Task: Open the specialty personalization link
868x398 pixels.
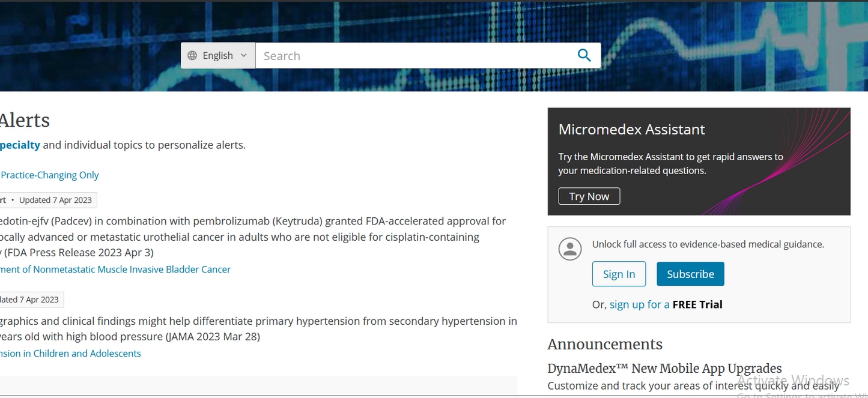Action: [20, 145]
